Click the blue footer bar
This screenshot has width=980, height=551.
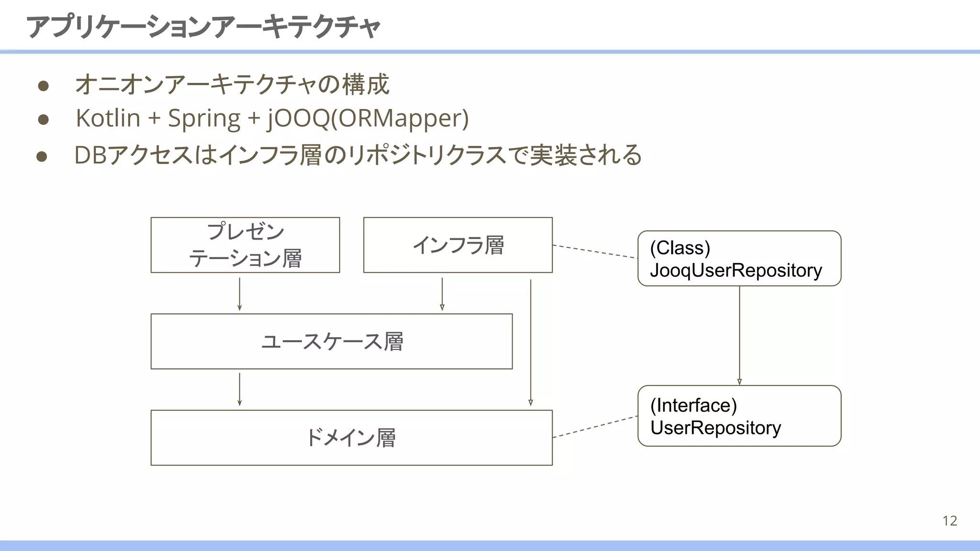490,545
